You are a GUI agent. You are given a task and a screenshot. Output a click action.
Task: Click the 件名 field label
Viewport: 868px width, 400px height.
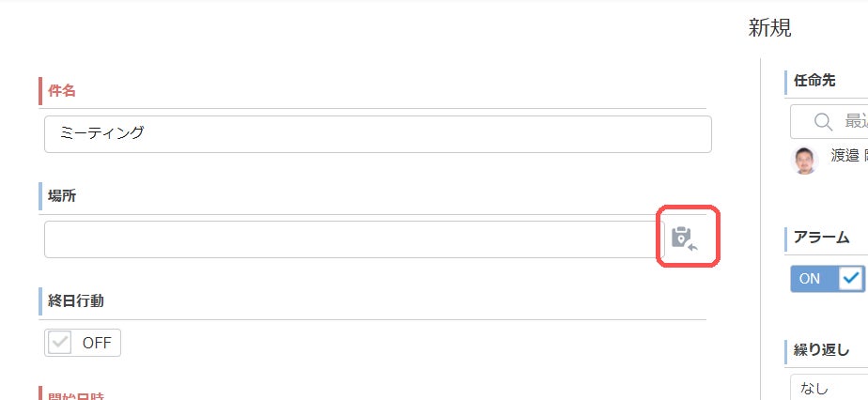point(61,90)
